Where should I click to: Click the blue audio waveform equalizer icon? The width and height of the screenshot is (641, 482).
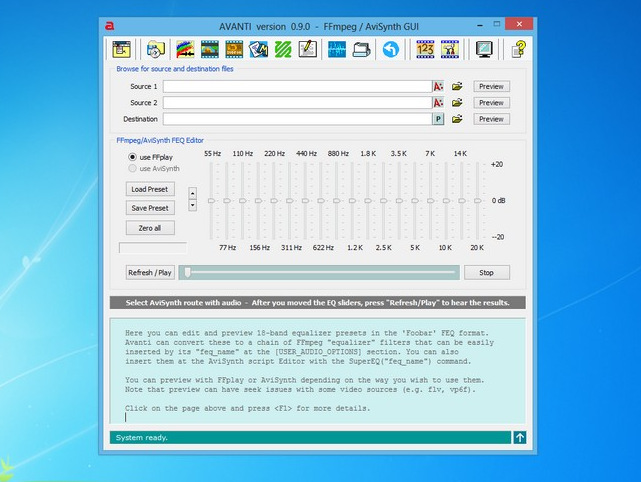pyautogui.click(x=337, y=49)
